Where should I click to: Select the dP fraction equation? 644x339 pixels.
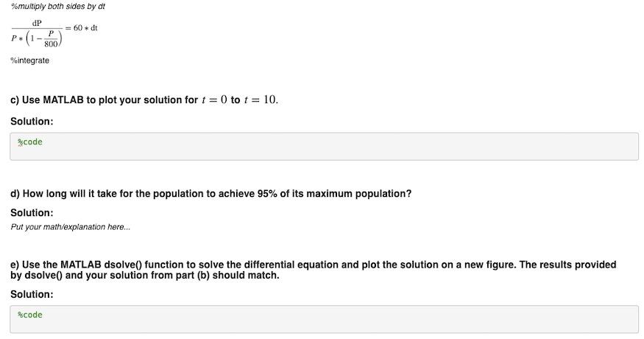54,34
